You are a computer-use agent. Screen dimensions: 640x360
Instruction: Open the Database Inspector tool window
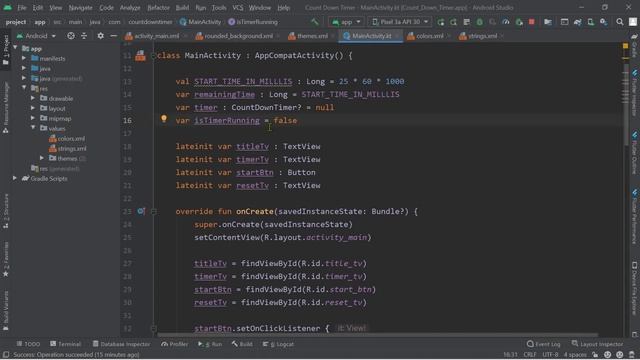point(121,344)
